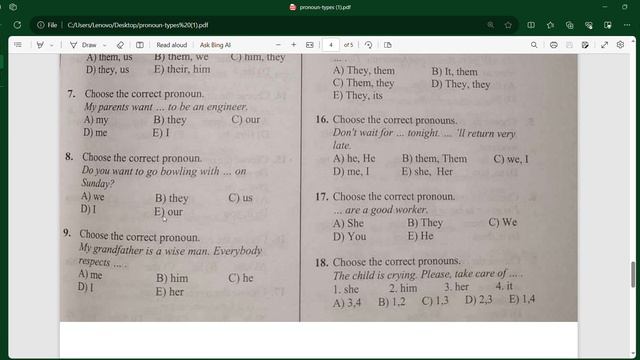Open PDF viewer settings gear
This screenshot has height=360, width=640.
pyautogui.click(x=620, y=45)
